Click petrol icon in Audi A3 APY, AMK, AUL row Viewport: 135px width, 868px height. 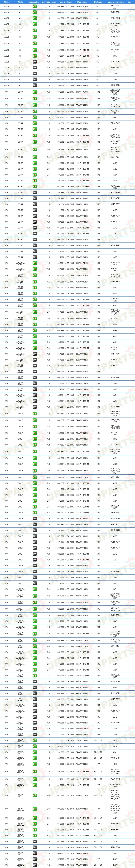point(35,50)
